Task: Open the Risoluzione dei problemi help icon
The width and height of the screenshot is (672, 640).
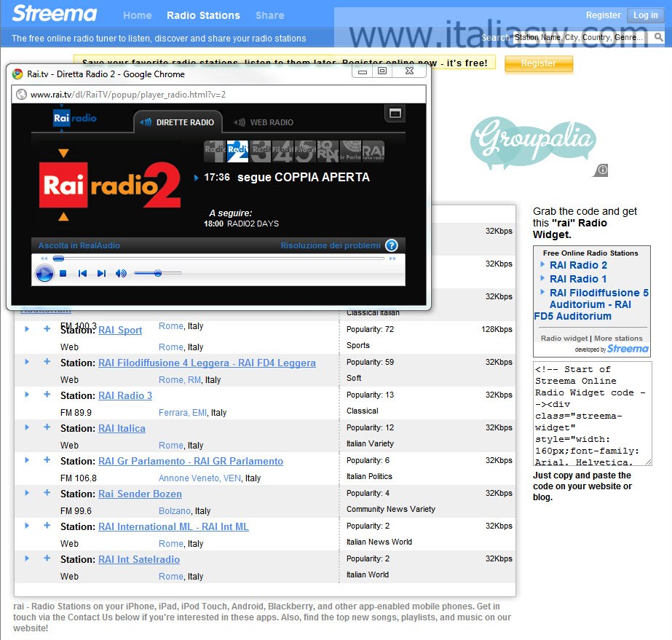Action: click(x=392, y=245)
